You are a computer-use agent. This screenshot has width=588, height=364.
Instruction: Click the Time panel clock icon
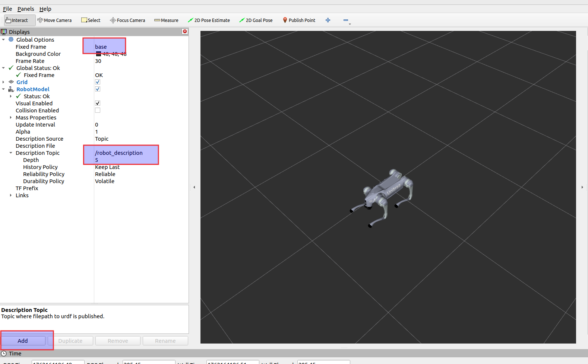tap(4, 353)
